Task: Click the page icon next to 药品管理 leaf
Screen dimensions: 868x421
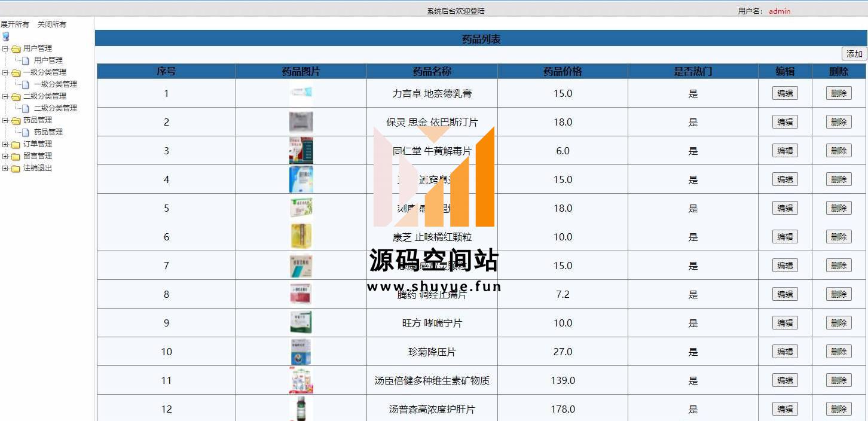Action: coord(26,132)
